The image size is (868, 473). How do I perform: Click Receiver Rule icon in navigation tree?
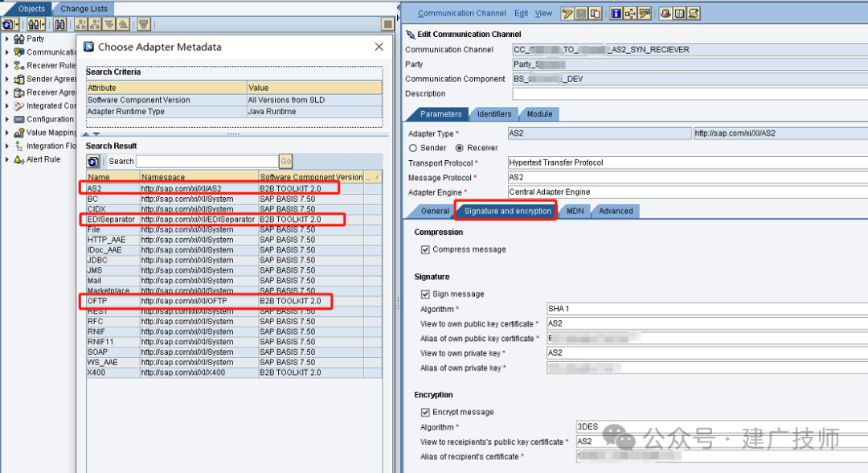pyautogui.click(x=18, y=65)
